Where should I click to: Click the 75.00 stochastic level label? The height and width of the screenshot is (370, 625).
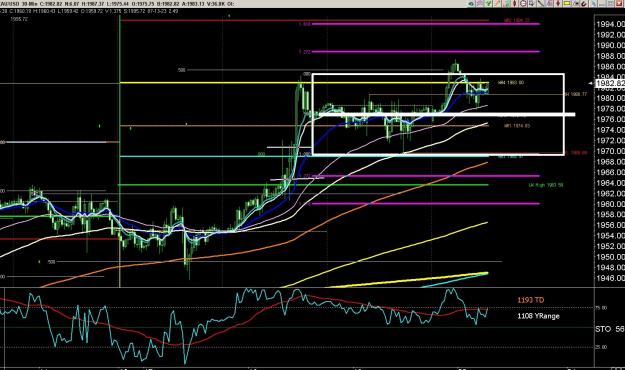tap(601, 308)
